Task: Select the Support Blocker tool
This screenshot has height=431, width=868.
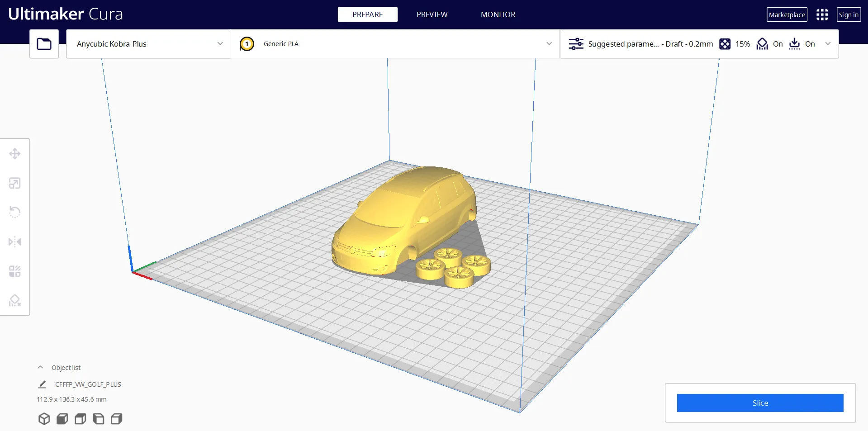Action: pyautogui.click(x=15, y=300)
